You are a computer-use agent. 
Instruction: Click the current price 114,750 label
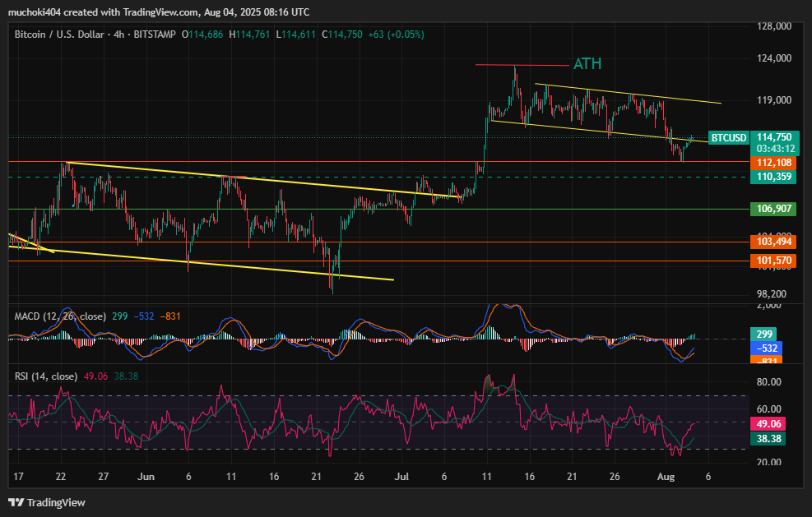point(773,137)
